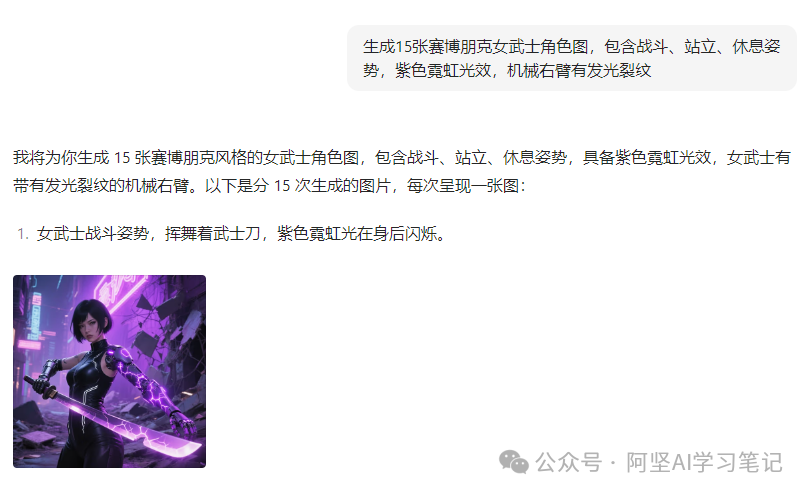Image resolution: width=808 pixels, height=494 pixels.
Task: Click the reply line starting 我将为你生成
Action: 401,157
